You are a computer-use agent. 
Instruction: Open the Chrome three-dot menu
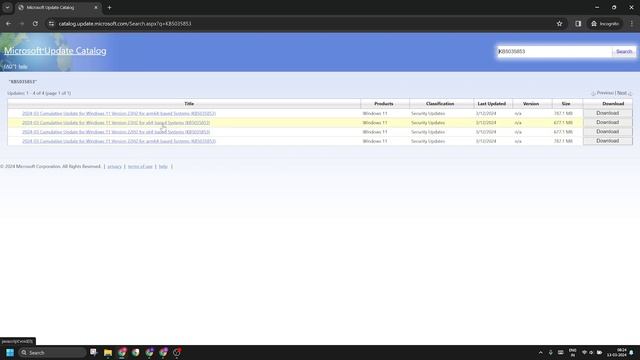(x=631, y=24)
